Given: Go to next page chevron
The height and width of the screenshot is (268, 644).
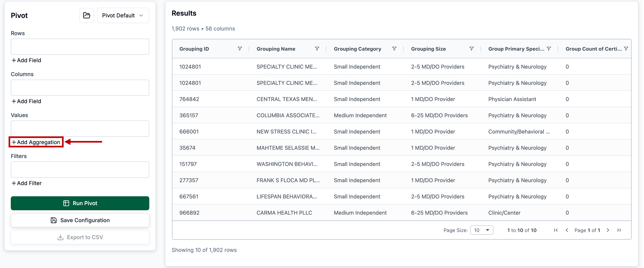Looking at the screenshot, I should [x=608, y=230].
